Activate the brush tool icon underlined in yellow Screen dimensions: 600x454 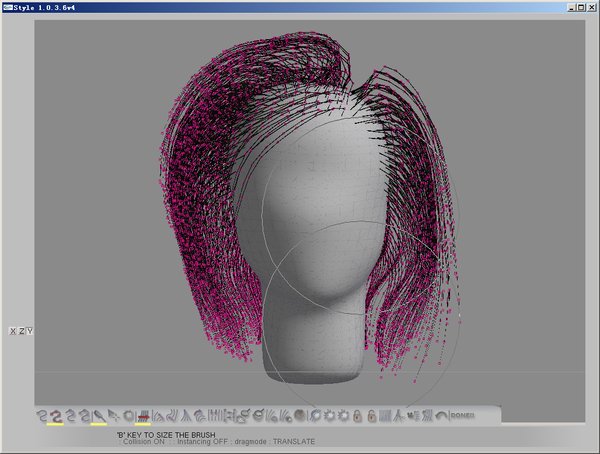[99, 415]
